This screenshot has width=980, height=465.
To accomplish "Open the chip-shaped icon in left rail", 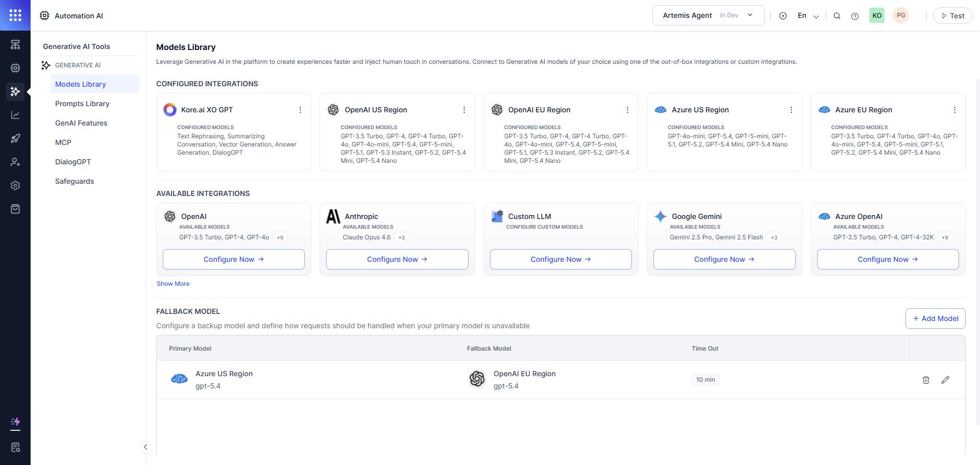I will click(x=15, y=68).
